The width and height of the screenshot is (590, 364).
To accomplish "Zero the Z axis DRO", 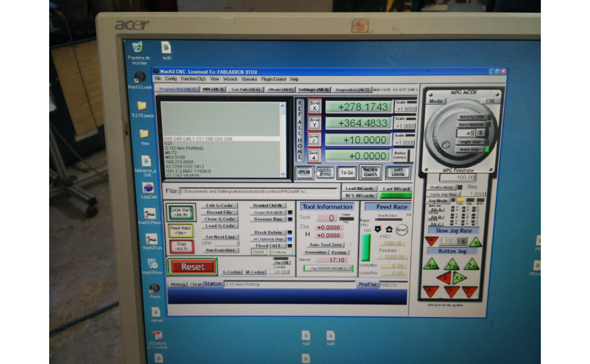I will pyautogui.click(x=314, y=139).
